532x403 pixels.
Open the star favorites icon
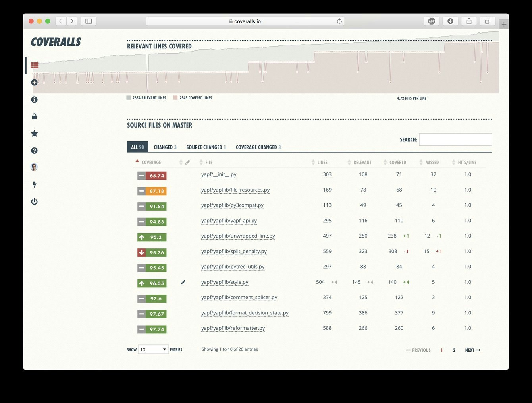(x=34, y=134)
